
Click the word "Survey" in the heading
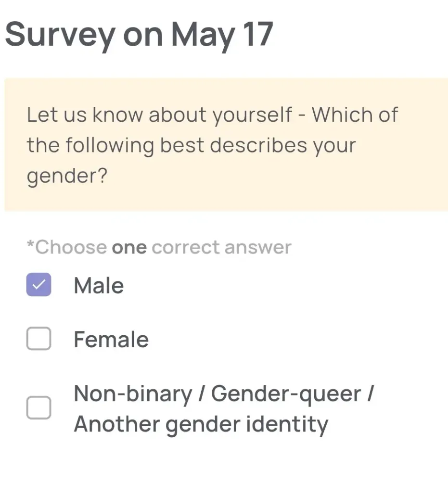[60, 34]
